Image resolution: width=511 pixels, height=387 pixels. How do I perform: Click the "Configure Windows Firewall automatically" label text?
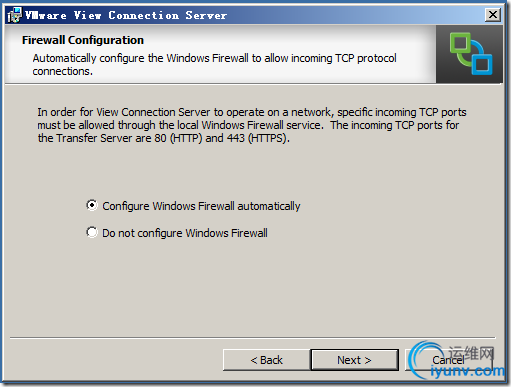click(201, 206)
